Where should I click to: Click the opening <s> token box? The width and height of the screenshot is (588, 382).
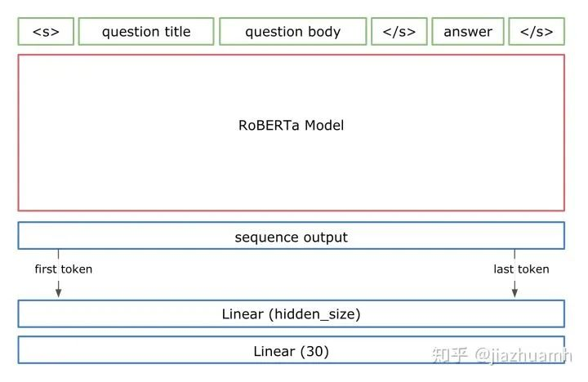46,32
